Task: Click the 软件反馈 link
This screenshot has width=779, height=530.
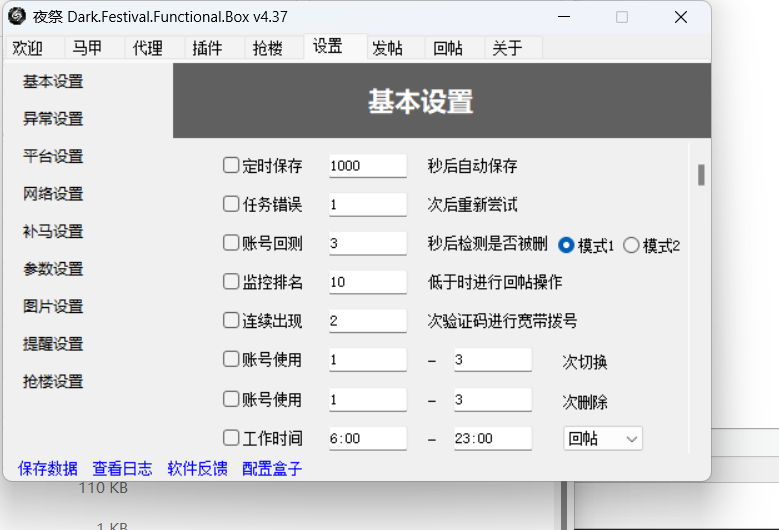Action: (197, 468)
